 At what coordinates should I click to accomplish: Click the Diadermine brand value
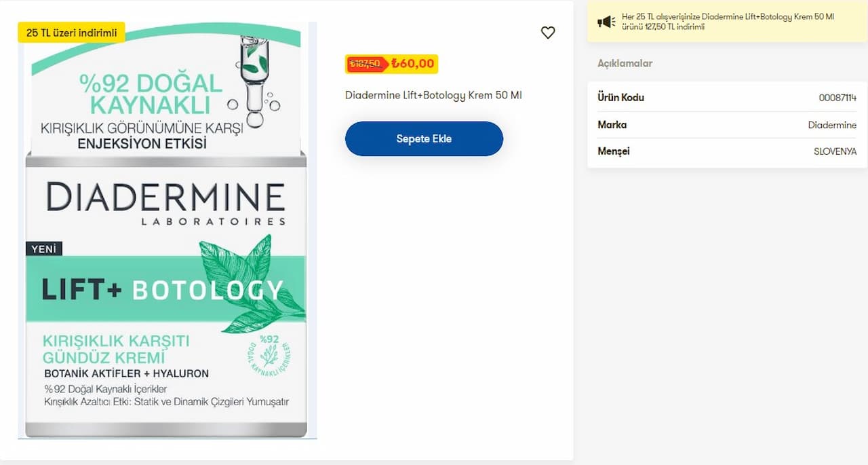pos(832,125)
